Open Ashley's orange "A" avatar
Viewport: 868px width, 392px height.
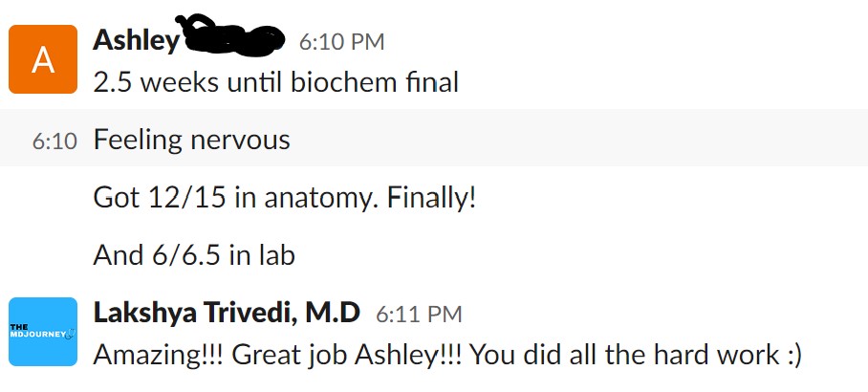tap(43, 59)
